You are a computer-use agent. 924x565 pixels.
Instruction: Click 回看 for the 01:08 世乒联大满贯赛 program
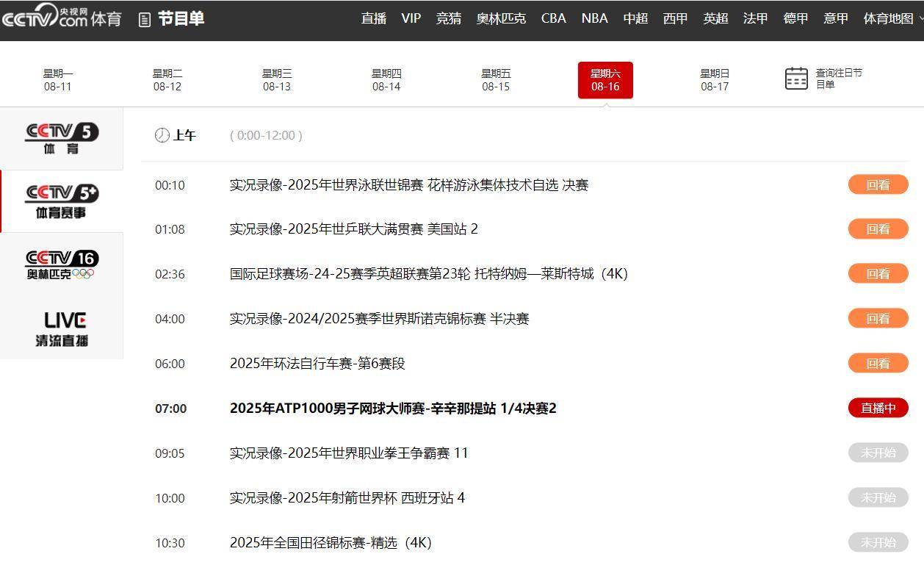pos(878,228)
